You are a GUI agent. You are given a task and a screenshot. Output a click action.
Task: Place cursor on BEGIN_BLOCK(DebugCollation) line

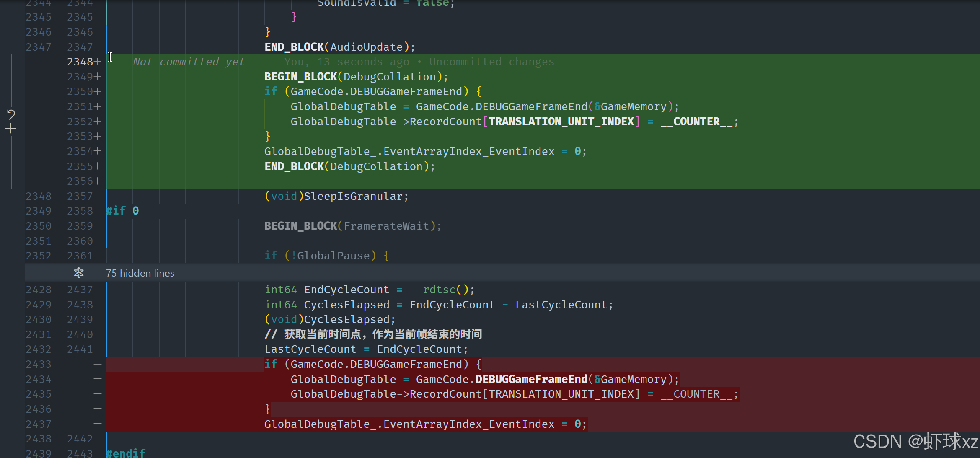356,77
